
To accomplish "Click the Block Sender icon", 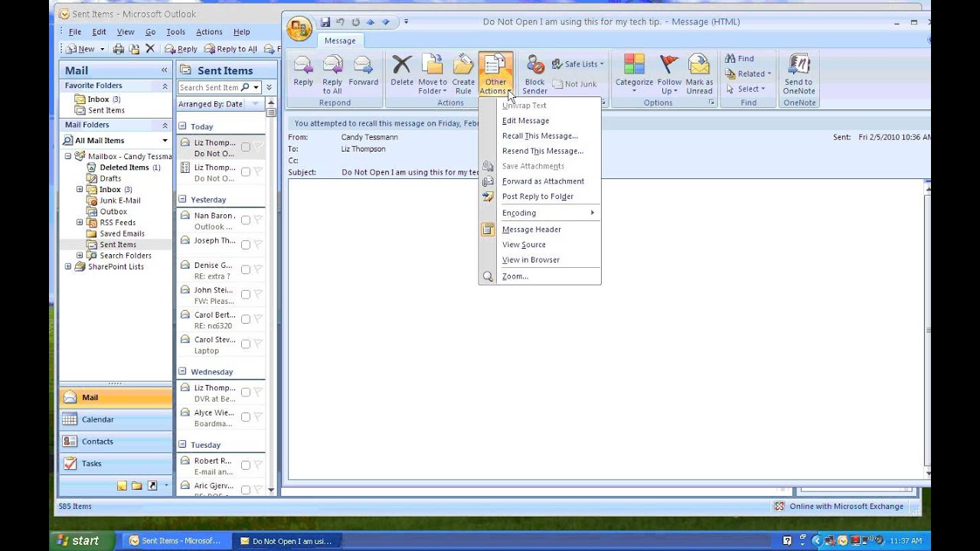I will (x=534, y=74).
